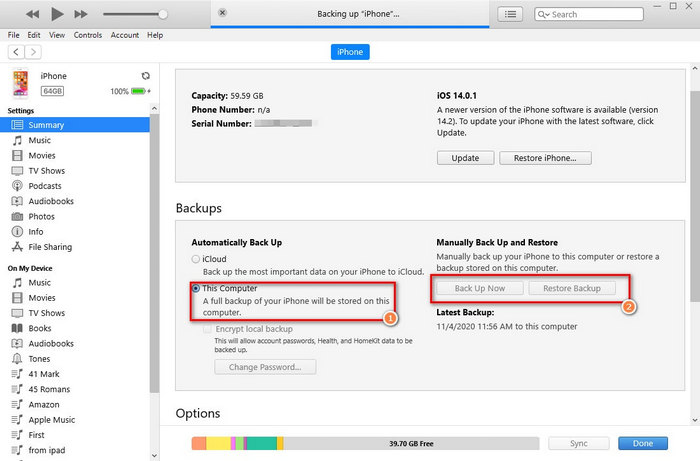Open the Help menu

click(155, 35)
